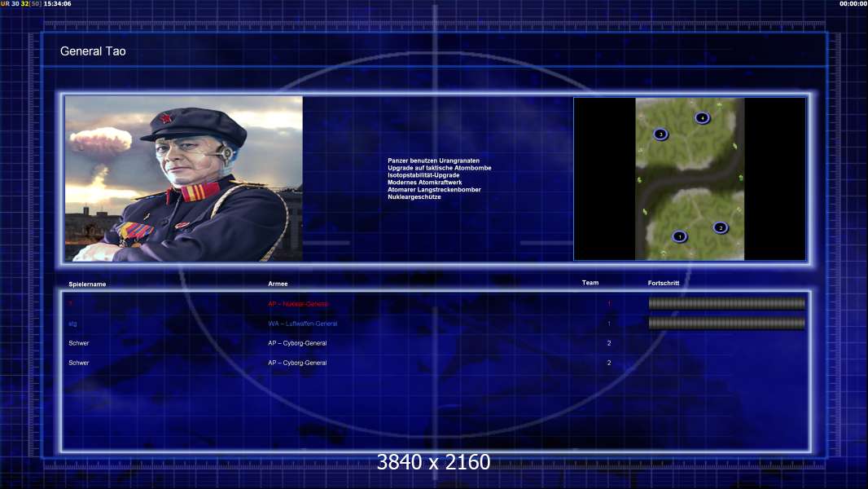Select start position marker 3 on the map

(660, 134)
